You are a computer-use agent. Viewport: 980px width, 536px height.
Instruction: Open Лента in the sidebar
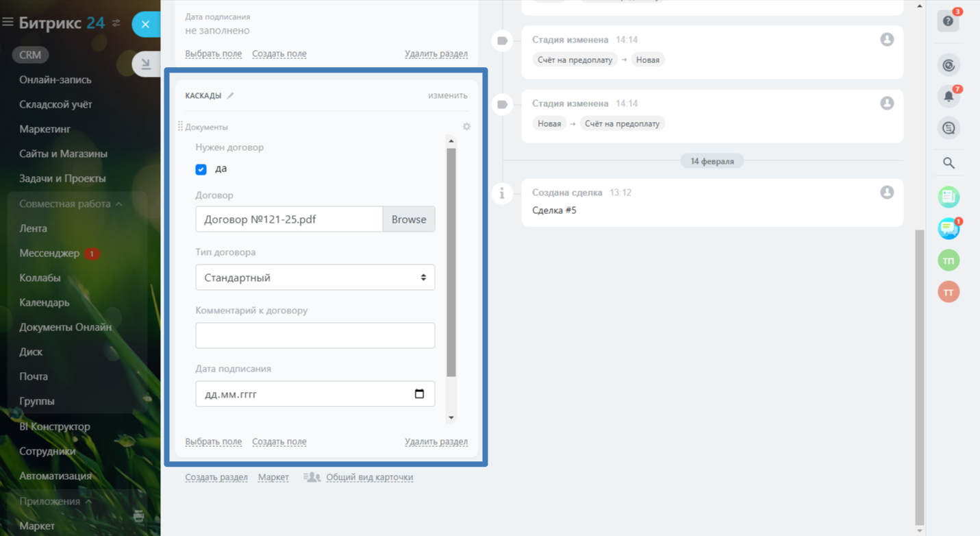click(x=33, y=228)
